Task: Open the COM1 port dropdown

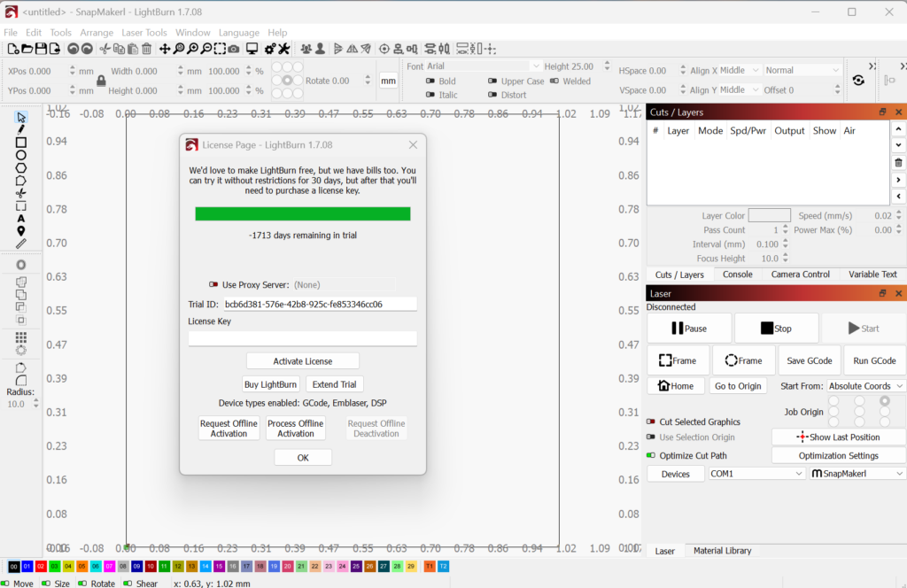Action: pyautogui.click(x=756, y=474)
